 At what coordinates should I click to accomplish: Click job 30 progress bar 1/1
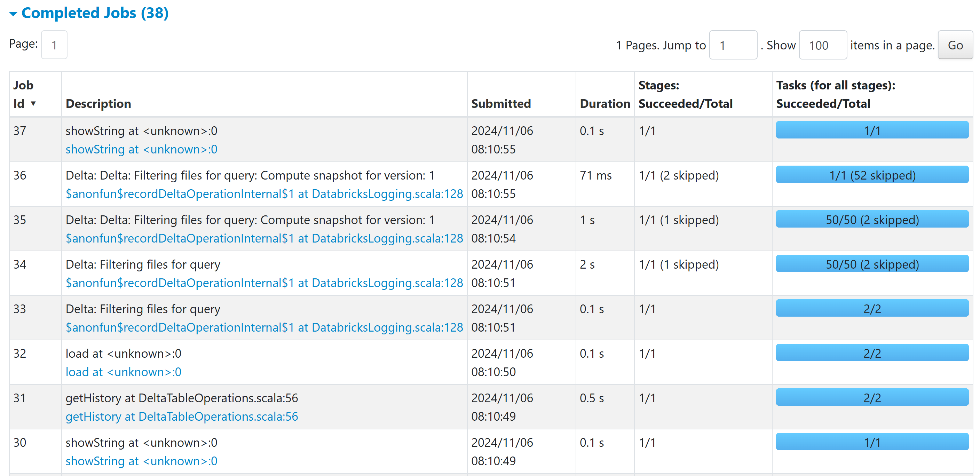(x=872, y=442)
